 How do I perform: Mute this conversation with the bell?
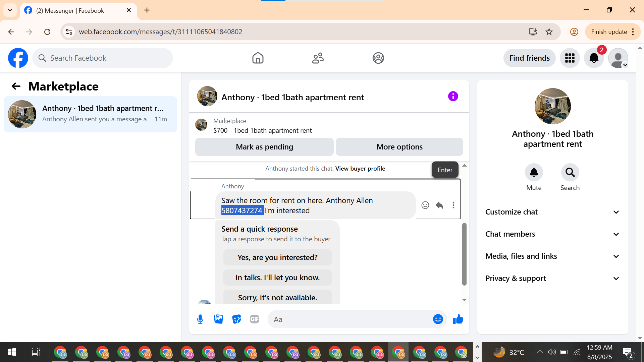[x=534, y=173]
